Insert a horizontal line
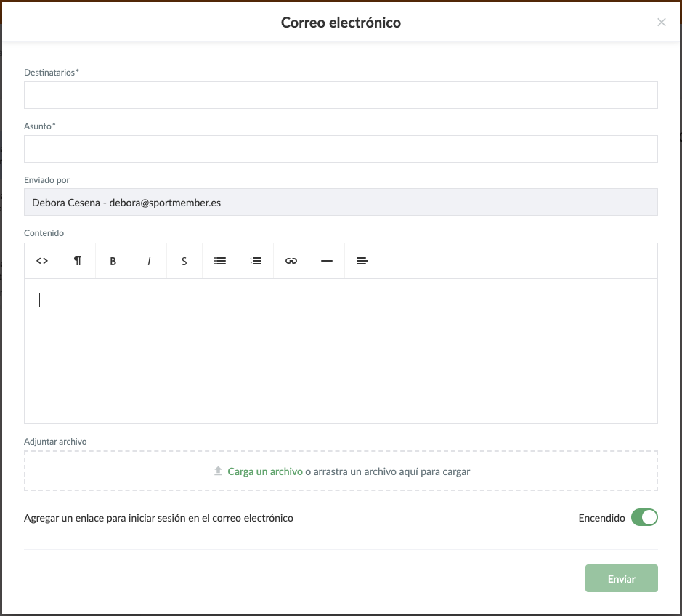The width and height of the screenshot is (682, 616). (327, 261)
